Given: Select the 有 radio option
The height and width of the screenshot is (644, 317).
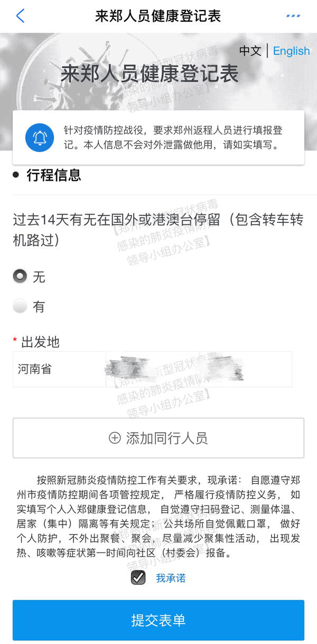Looking at the screenshot, I should click(20, 306).
